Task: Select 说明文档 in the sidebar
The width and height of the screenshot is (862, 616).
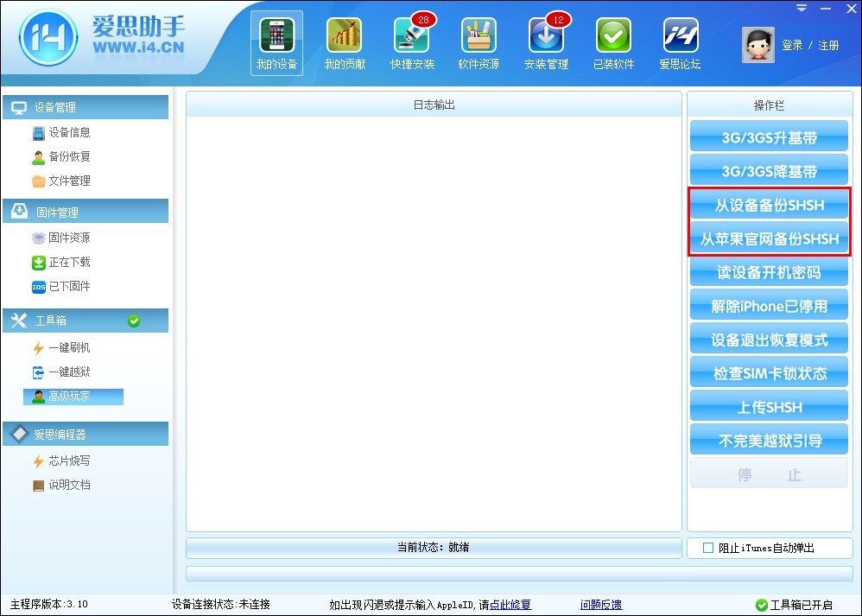Action: (x=61, y=485)
